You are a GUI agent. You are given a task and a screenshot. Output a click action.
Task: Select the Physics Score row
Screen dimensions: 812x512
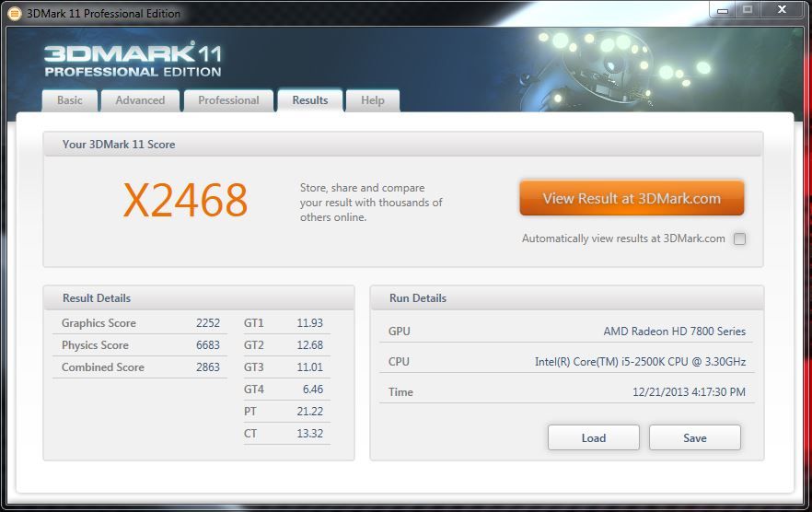pos(140,345)
